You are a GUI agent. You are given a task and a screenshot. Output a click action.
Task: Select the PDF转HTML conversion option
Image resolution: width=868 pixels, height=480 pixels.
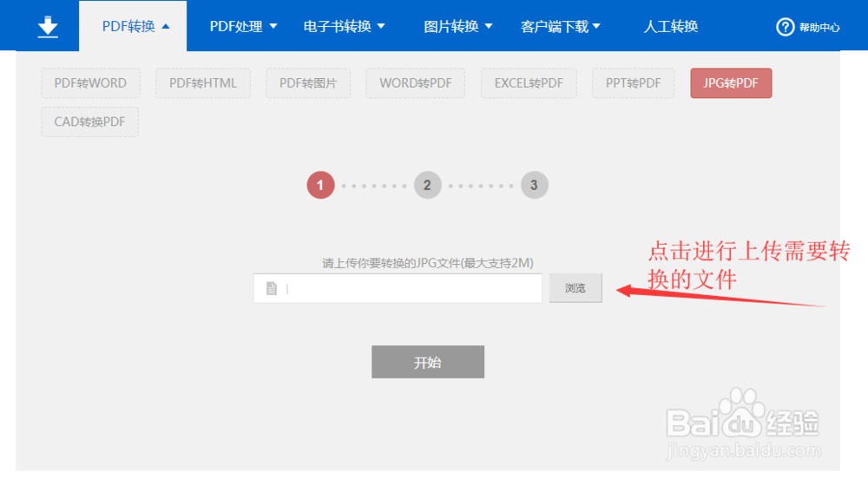[x=202, y=83]
